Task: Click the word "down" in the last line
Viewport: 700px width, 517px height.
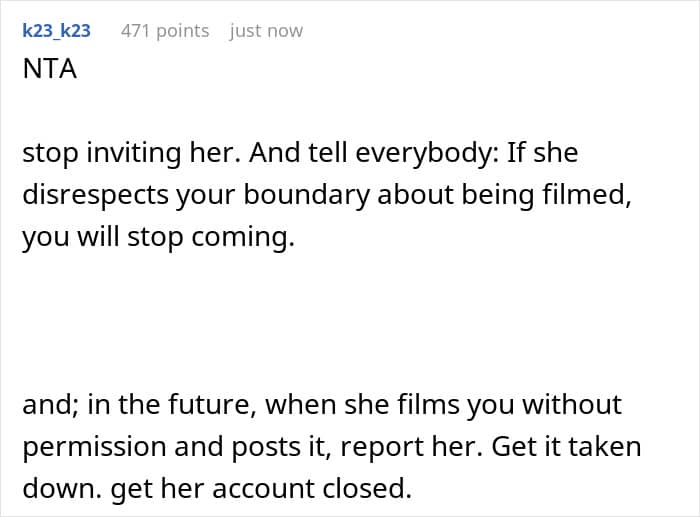Action: tap(54, 490)
